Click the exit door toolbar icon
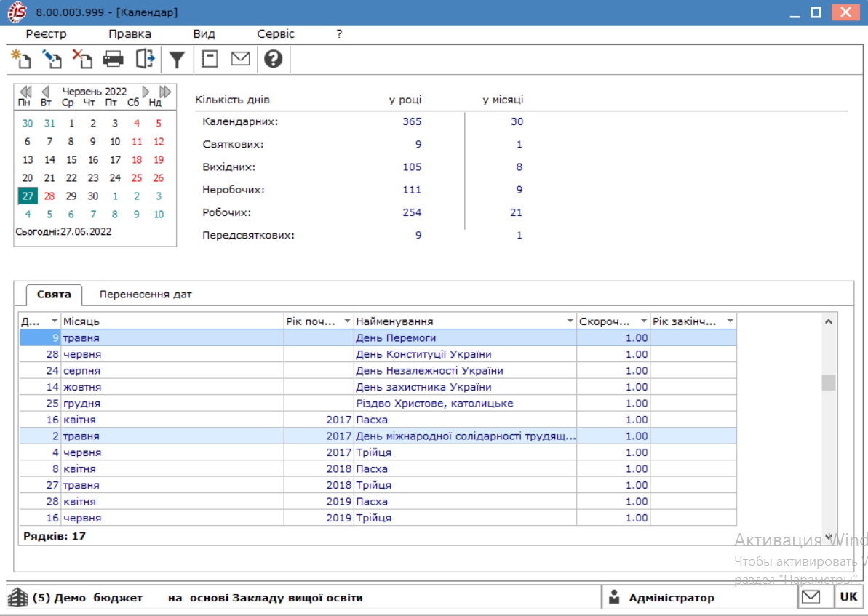Image resolution: width=868 pixels, height=616 pixels. (145, 59)
